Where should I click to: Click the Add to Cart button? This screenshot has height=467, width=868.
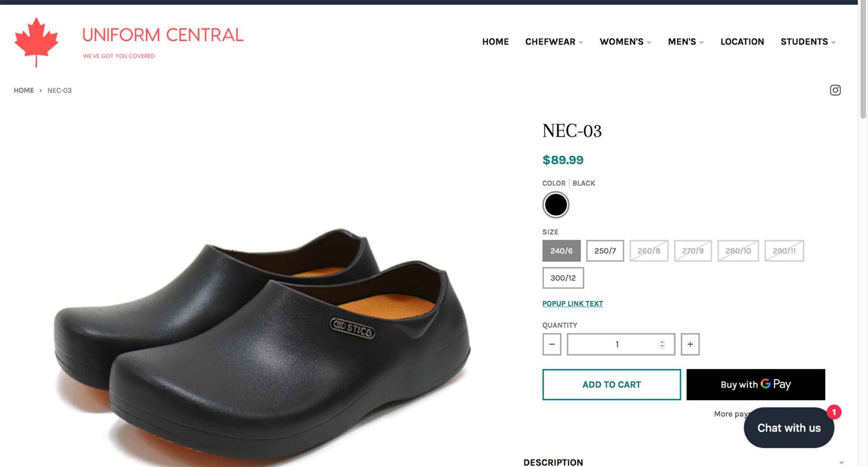click(611, 384)
